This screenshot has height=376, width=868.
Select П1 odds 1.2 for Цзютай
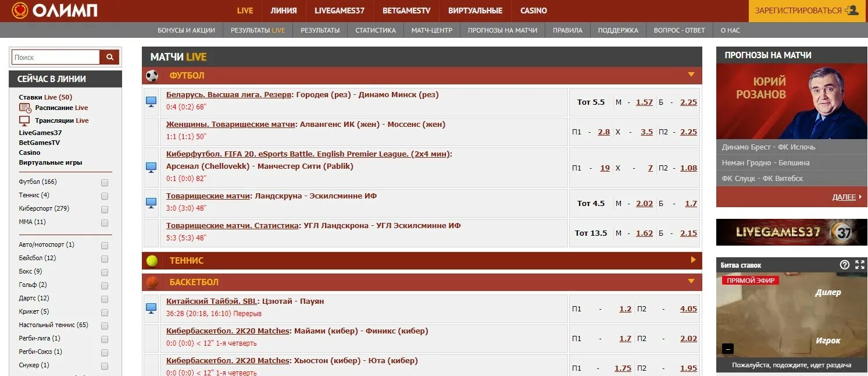point(626,308)
